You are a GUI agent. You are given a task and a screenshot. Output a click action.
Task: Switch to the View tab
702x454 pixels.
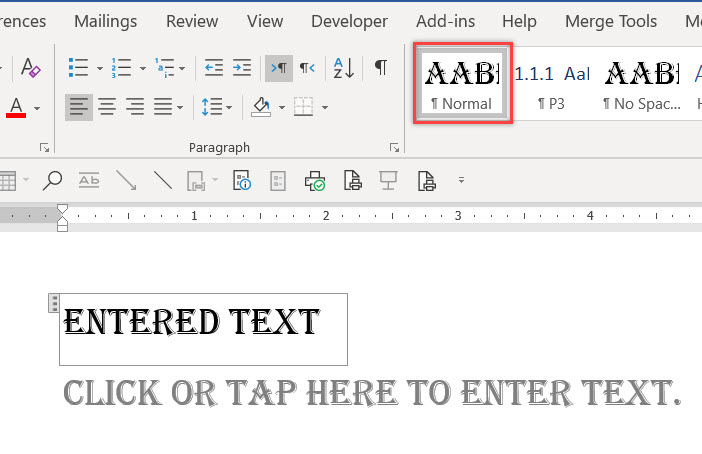(x=265, y=21)
